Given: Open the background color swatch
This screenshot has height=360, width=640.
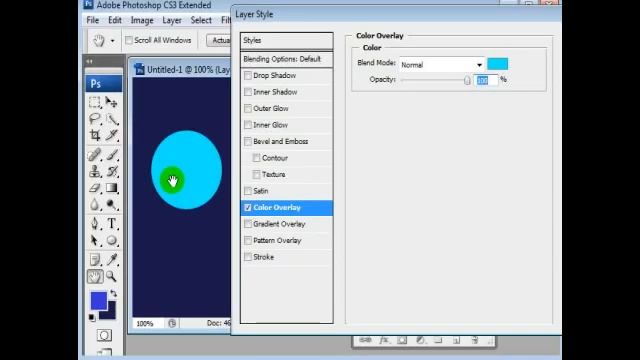Looking at the screenshot, I should tap(110, 313).
